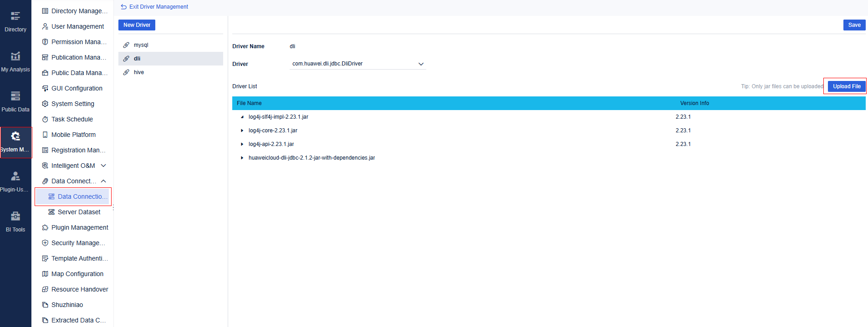Click the Permission Management shield icon
The image size is (868, 327).
45,42
